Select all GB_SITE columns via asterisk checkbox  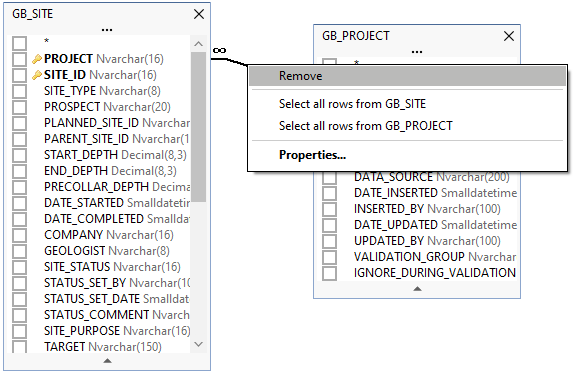(x=19, y=43)
